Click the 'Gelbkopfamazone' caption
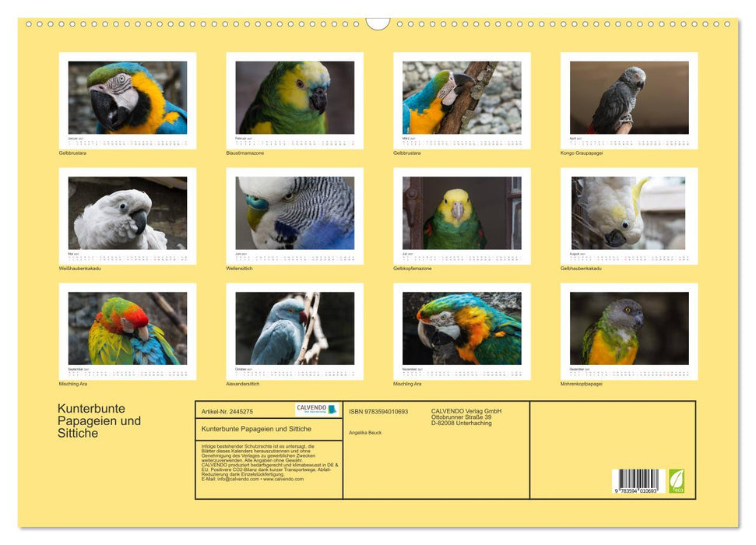756x545 pixels. click(x=412, y=268)
